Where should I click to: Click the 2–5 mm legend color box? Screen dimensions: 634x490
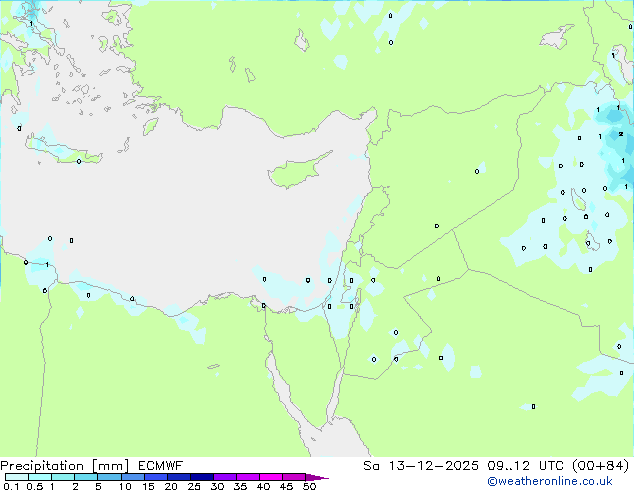pyautogui.click(x=86, y=477)
